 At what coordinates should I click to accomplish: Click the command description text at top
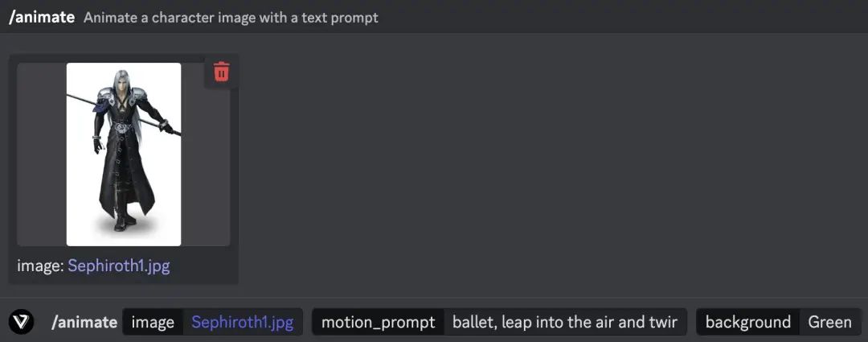[231, 17]
